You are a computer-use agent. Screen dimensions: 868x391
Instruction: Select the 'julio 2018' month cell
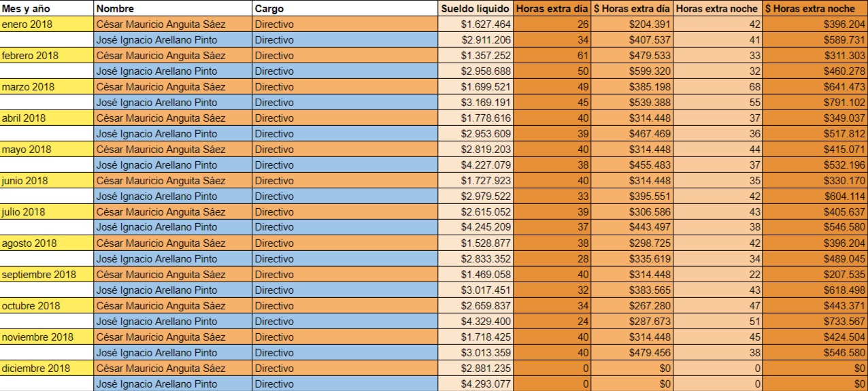pyautogui.click(x=47, y=212)
